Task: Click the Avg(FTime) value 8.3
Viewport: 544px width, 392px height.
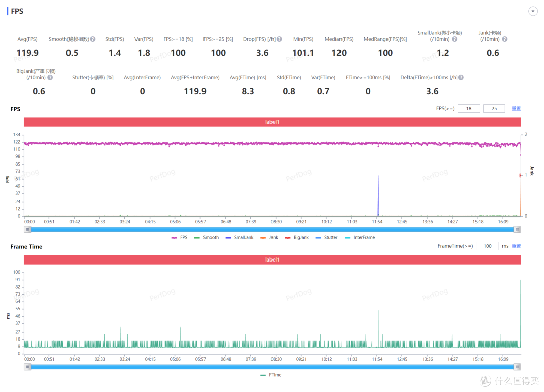Action: coord(248,91)
